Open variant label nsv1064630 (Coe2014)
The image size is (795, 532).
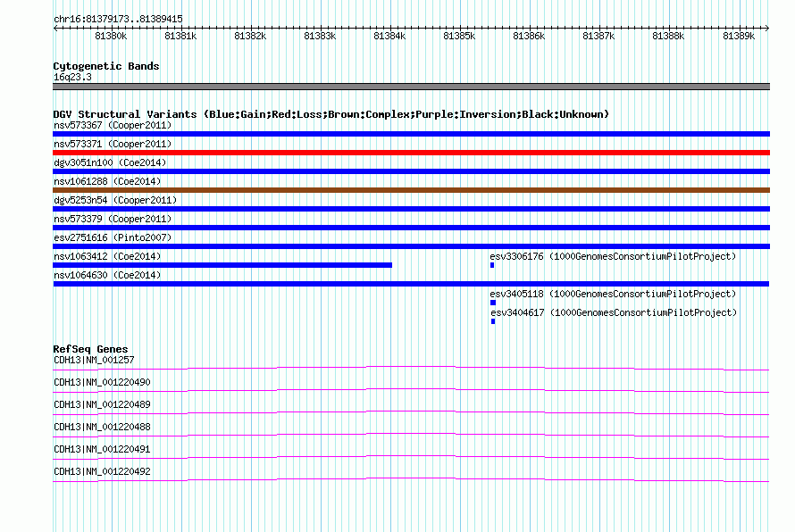107,275
